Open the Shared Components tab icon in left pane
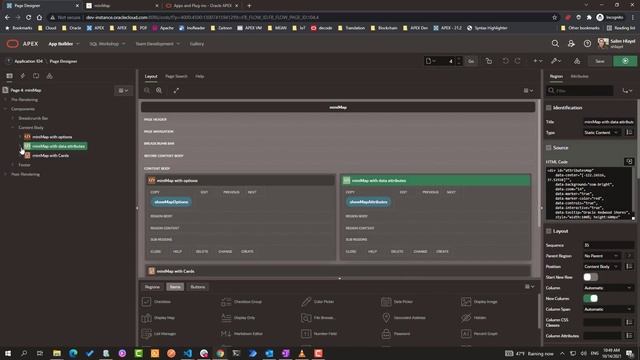Image resolution: width=640 pixels, height=360 pixels. pyautogui.click(x=49, y=76)
